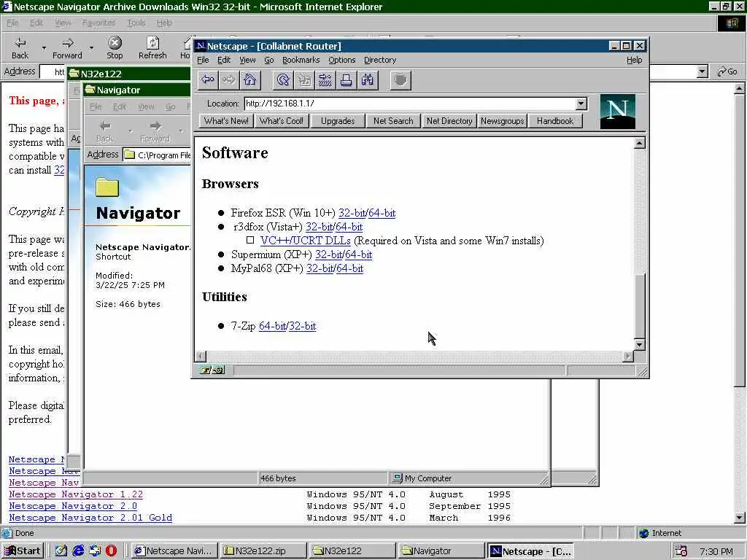Click the Handbook directory button
Image resolution: width=747 pixels, height=560 pixels.
[x=555, y=121]
